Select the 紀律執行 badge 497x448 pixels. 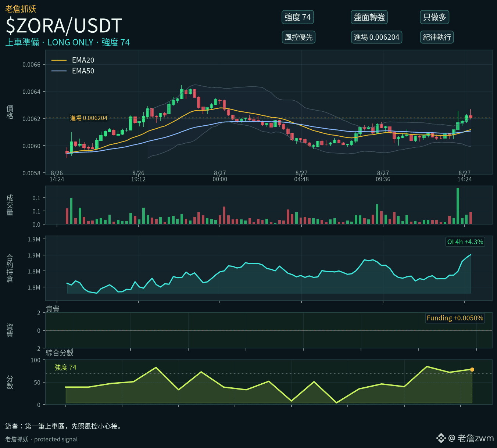coord(437,37)
